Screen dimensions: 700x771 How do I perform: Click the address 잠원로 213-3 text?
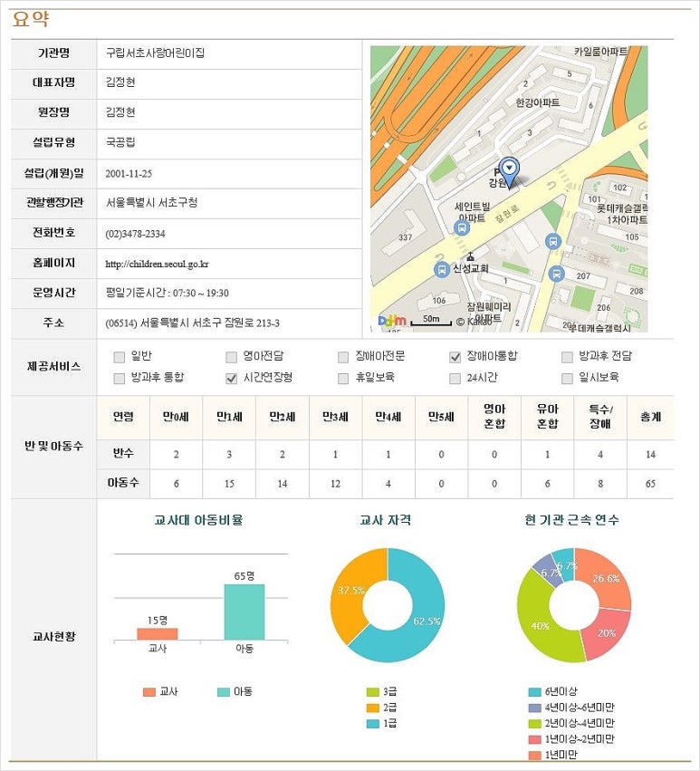click(252, 323)
